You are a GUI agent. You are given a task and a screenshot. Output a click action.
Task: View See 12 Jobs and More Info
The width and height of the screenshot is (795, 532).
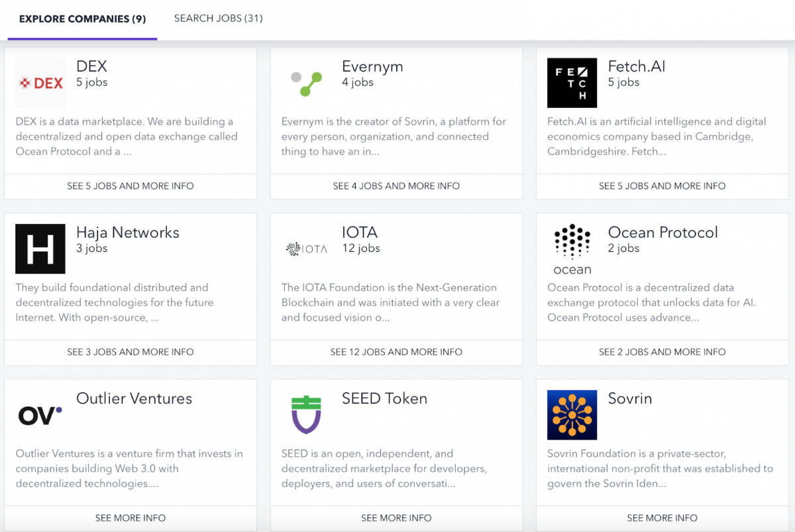click(x=396, y=352)
